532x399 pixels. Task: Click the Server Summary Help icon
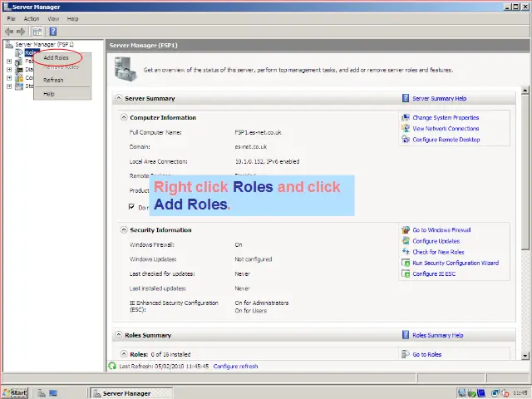(x=406, y=98)
